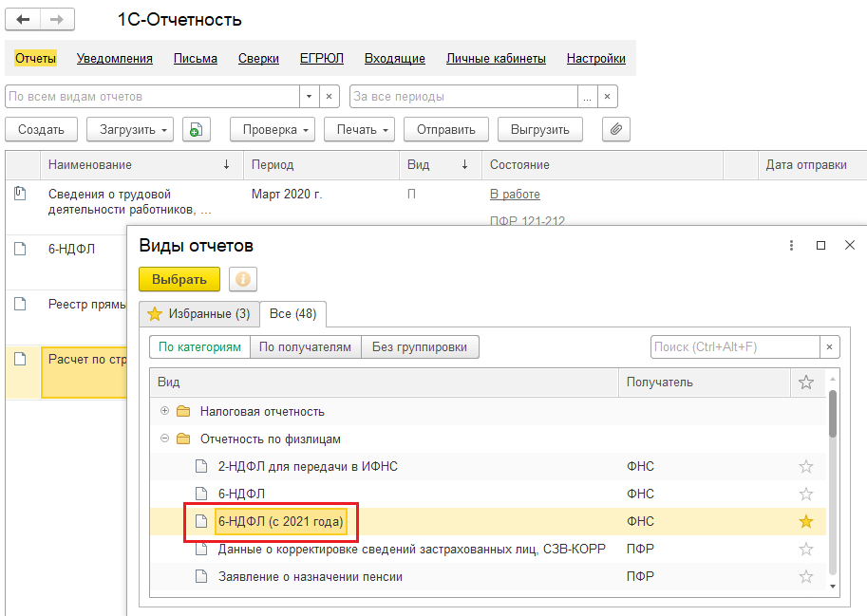This screenshot has width=867, height=616.
Task: Click the document icon in 6-НДФЛ main list row
Action: [x=20, y=249]
